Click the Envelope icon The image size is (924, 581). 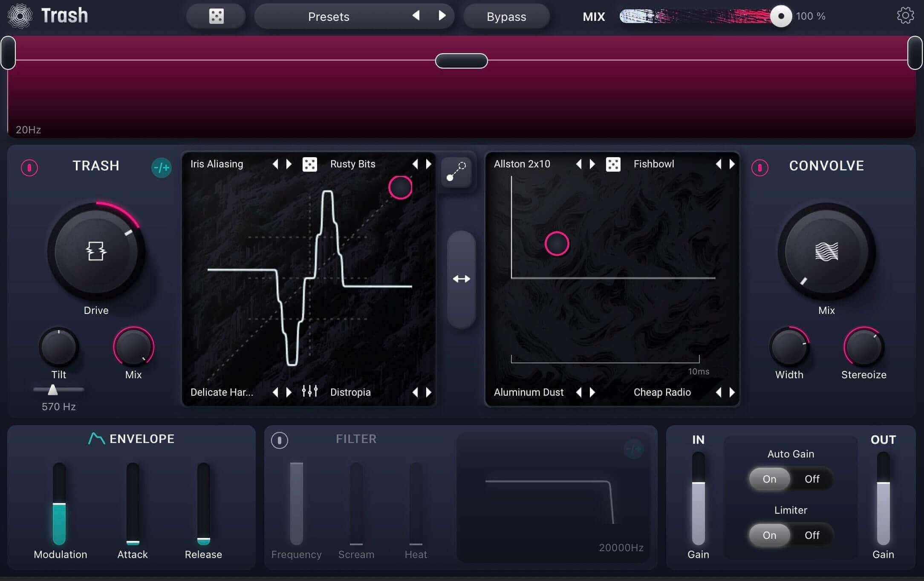(x=96, y=439)
